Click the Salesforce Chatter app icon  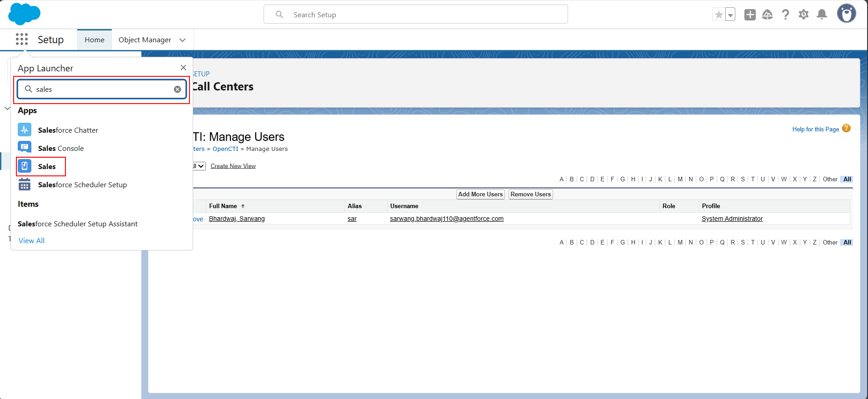[x=25, y=130]
